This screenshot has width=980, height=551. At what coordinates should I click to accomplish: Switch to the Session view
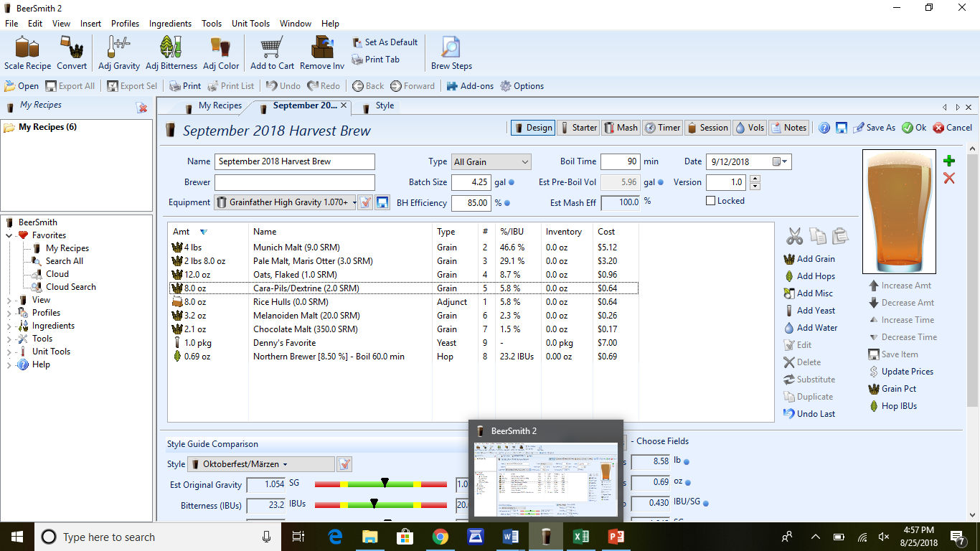tap(708, 128)
